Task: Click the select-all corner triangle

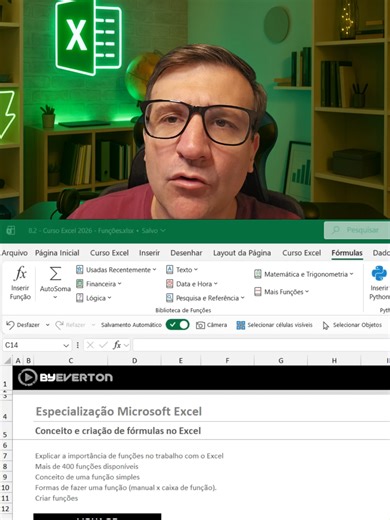Action: point(7,360)
